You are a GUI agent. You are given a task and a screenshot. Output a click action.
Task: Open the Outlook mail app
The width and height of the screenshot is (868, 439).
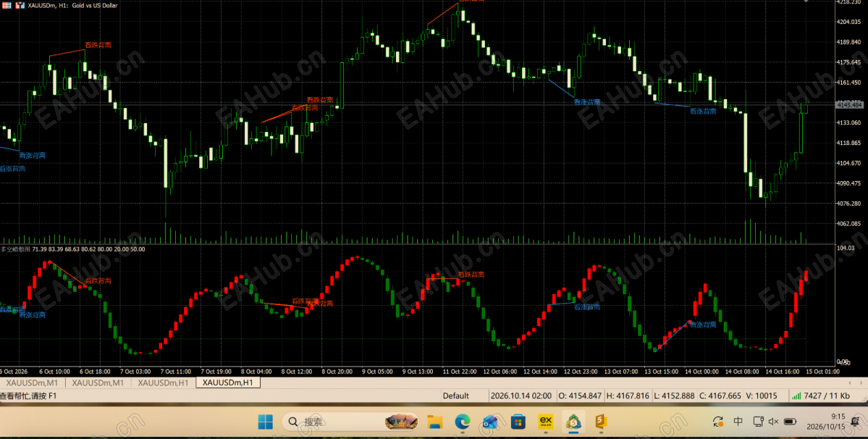(490, 422)
